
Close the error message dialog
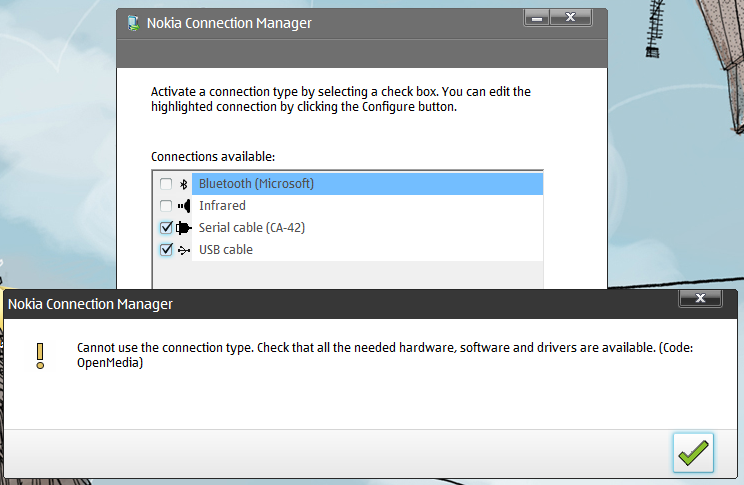click(700, 298)
